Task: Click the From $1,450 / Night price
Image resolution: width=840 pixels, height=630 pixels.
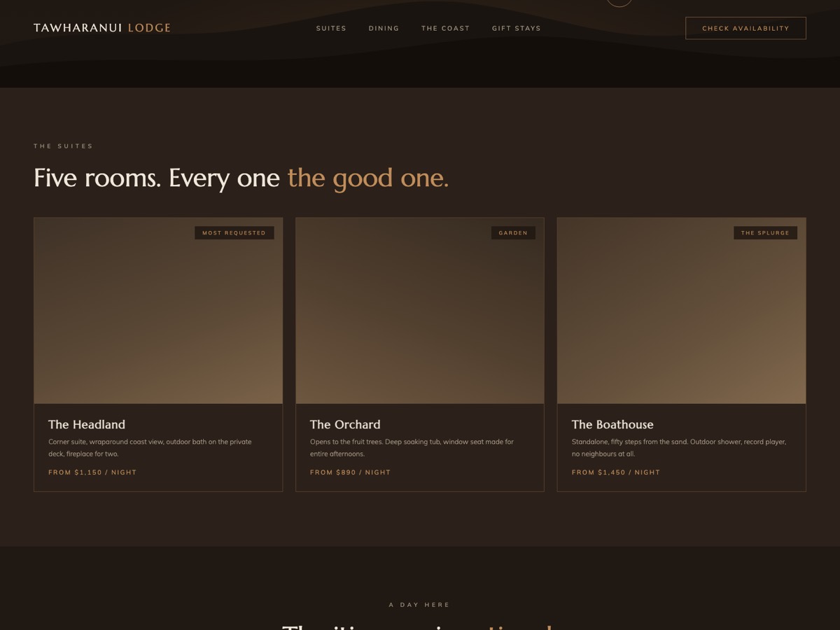Action: point(616,472)
